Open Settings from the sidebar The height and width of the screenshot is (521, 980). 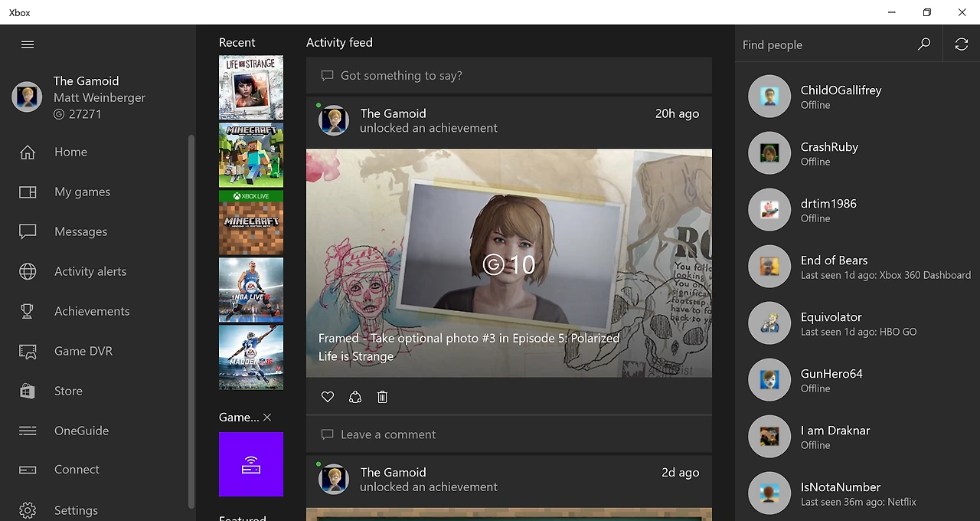(x=28, y=509)
